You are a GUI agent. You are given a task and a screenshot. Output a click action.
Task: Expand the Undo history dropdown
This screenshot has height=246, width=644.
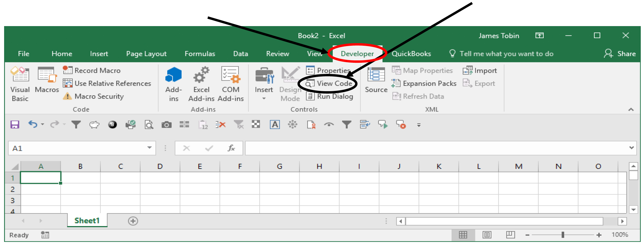(x=43, y=125)
